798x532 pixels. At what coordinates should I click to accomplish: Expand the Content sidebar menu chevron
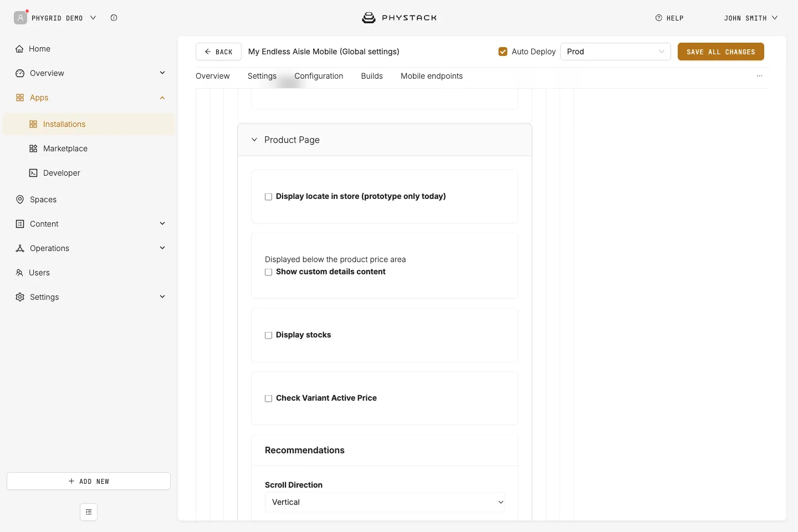(162, 224)
